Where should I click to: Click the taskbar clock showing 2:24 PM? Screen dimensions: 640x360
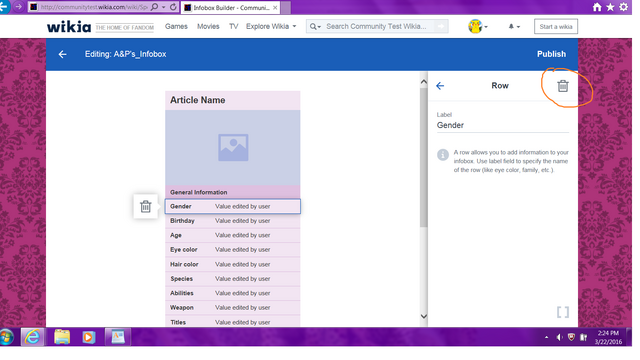point(608,337)
